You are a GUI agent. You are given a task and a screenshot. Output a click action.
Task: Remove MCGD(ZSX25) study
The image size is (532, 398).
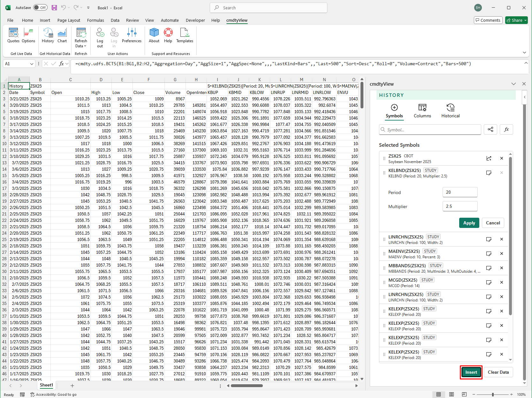[502, 282]
